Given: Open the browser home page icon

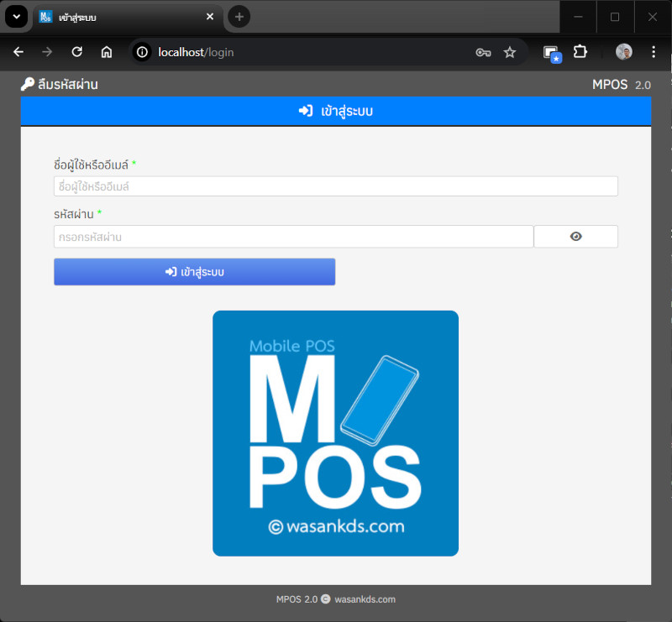Looking at the screenshot, I should [x=107, y=52].
